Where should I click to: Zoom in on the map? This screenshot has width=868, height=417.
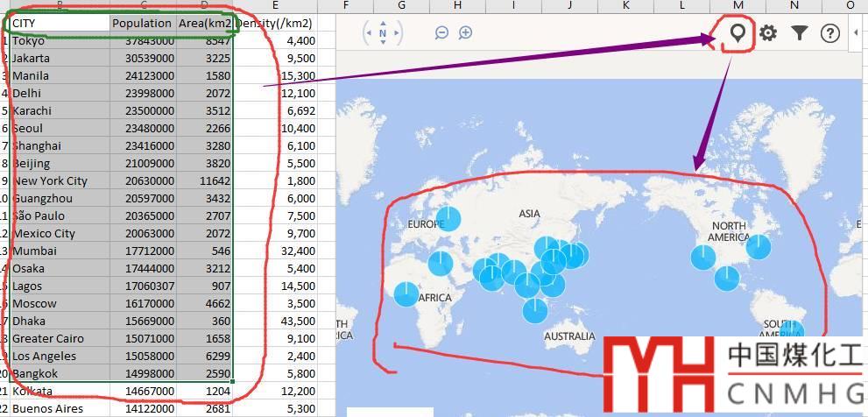[x=466, y=32]
